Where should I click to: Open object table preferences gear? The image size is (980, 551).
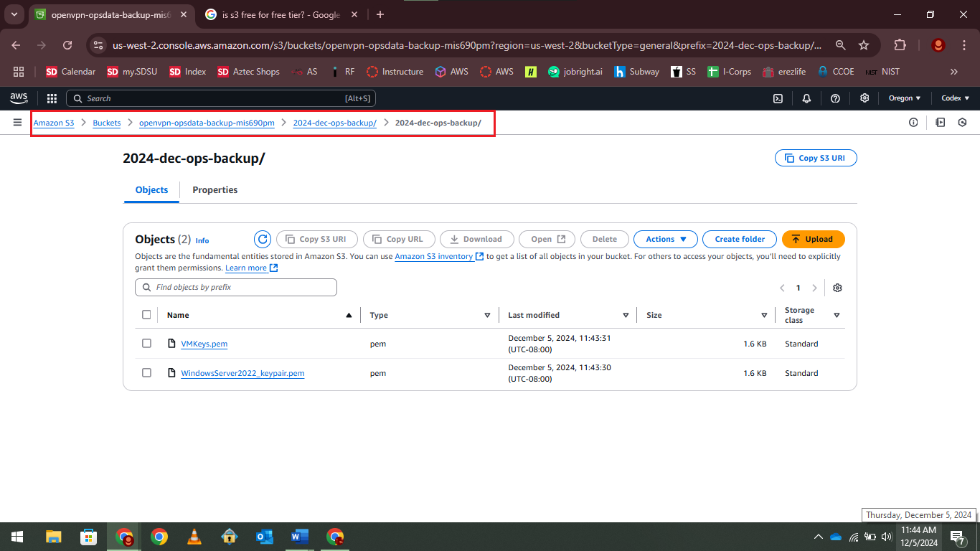coord(837,288)
